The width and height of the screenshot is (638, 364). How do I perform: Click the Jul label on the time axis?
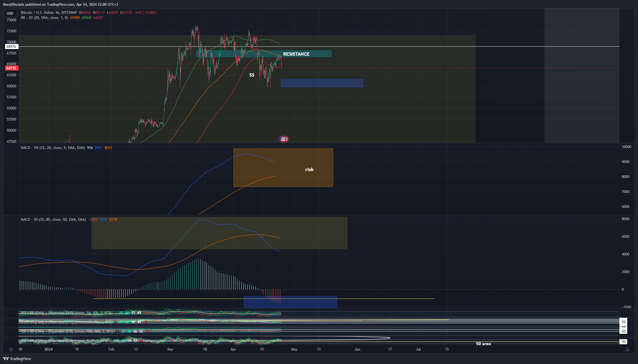[x=418, y=349]
